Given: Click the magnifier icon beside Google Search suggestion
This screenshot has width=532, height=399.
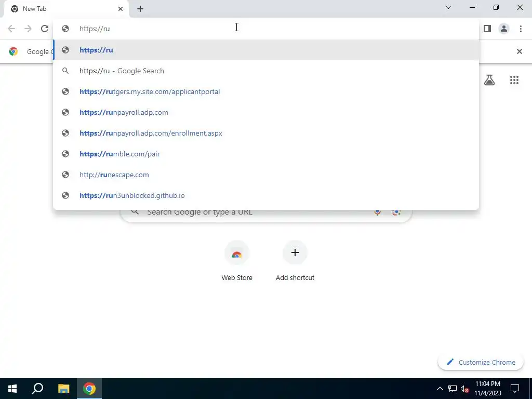Looking at the screenshot, I should (65, 71).
